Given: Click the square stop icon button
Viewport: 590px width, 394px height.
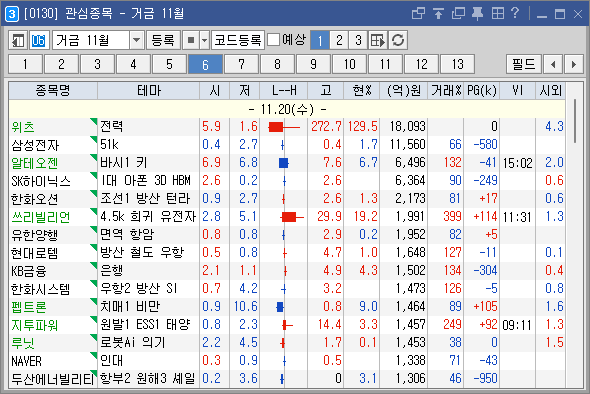Looking at the screenshot, I should point(191,40).
